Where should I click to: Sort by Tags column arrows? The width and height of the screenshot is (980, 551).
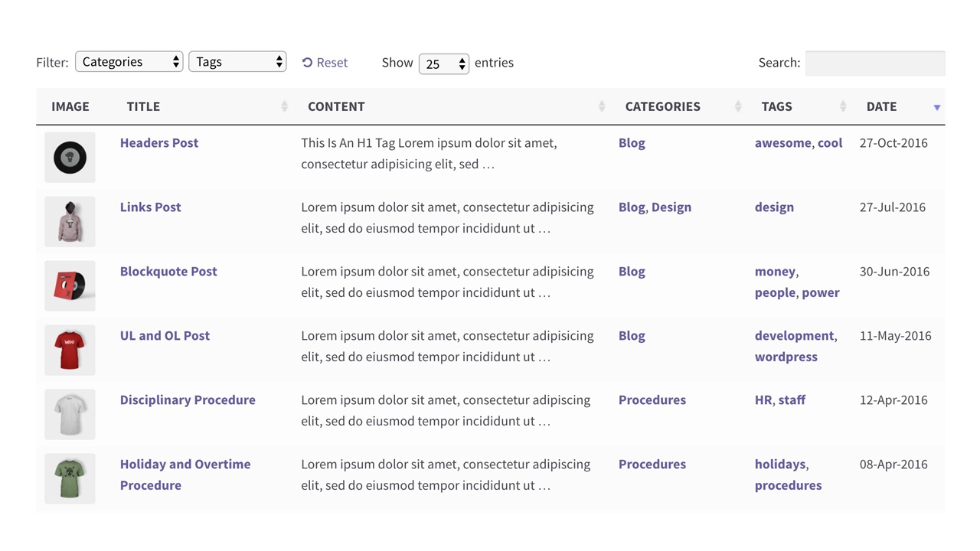pos(843,107)
